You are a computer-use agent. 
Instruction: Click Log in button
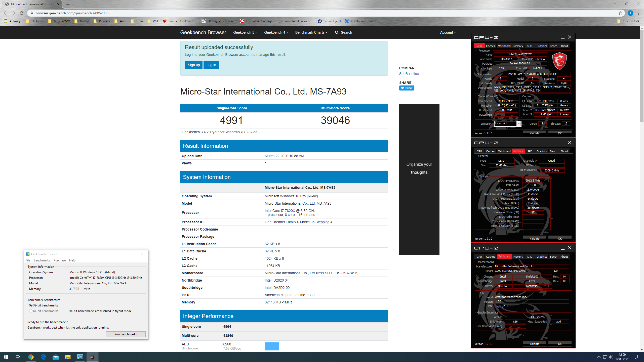[211, 65]
